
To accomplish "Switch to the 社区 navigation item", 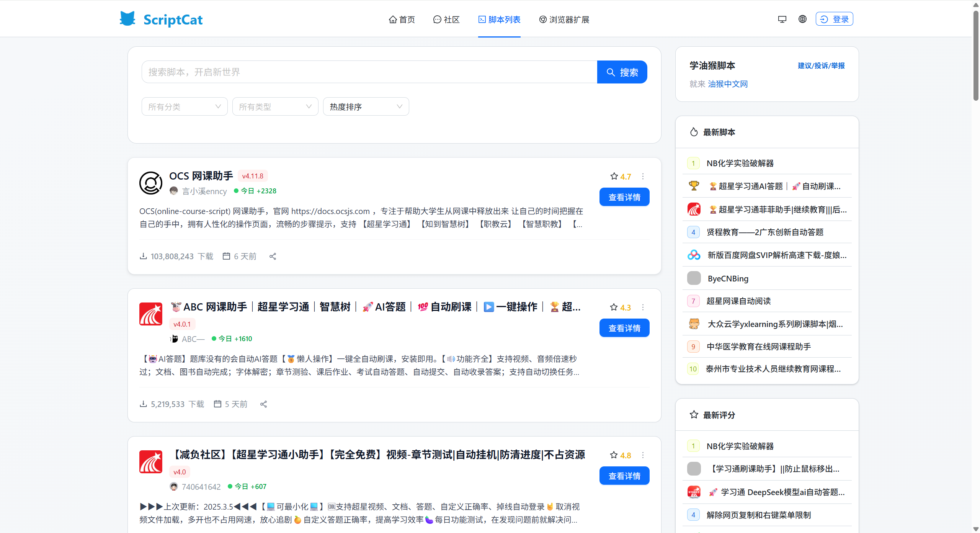I will tap(446, 20).
